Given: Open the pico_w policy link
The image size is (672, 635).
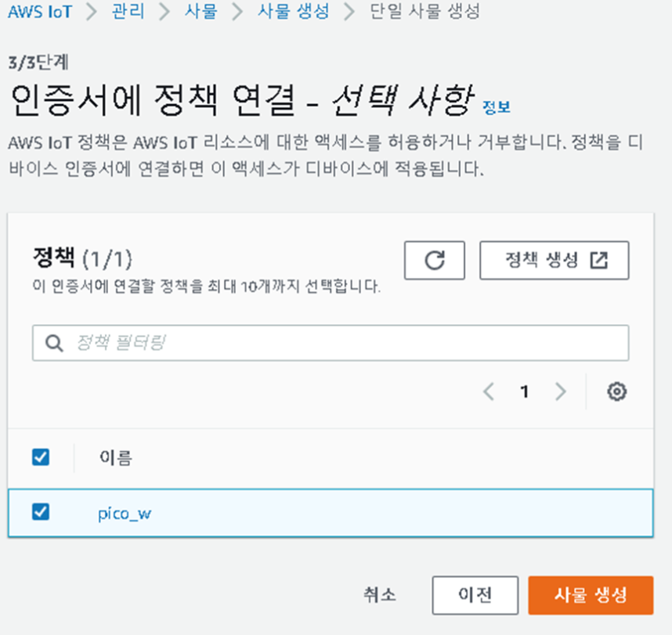Looking at the screenshot, I should tap(125, 514).
